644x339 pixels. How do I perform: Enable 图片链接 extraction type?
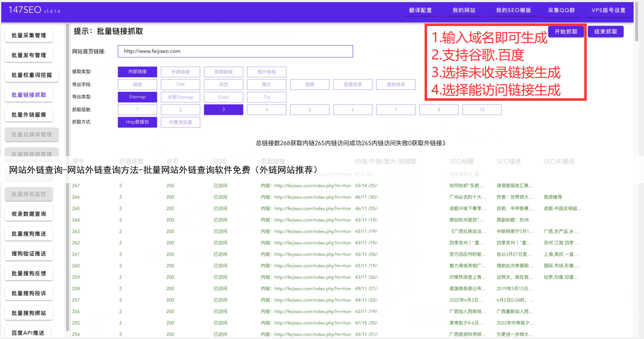point(266,72)
